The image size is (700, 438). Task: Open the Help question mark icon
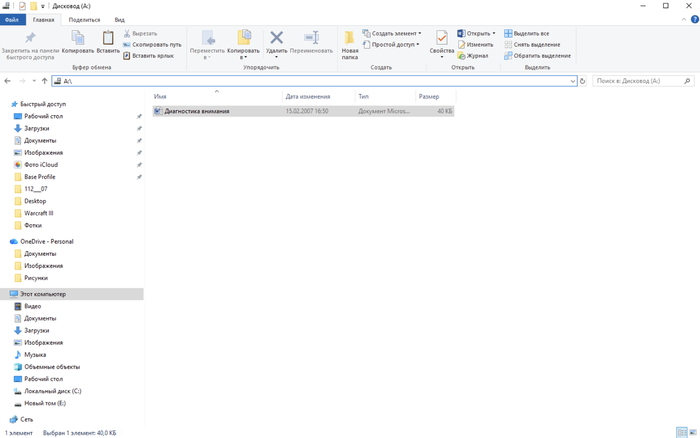(x=695, y=20)
